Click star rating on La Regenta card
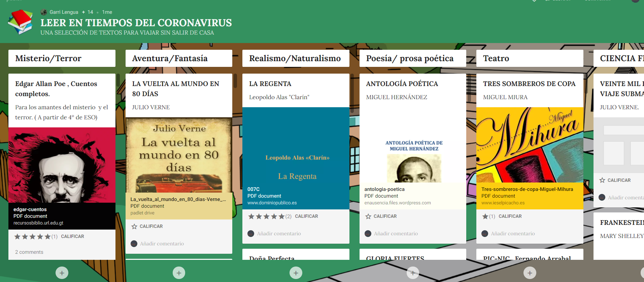The width and height of the screenshot is (644, 282). point(266,216)
